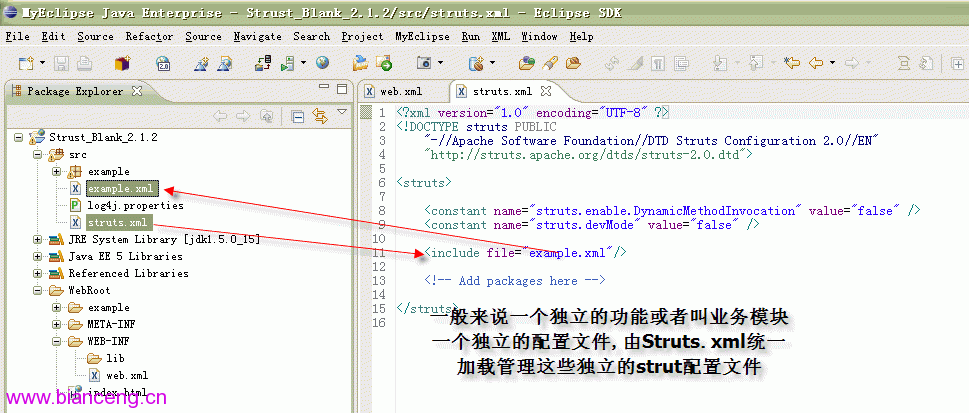Collapse the Strust_Blank_2.1.2 project node

pos(18,137)
